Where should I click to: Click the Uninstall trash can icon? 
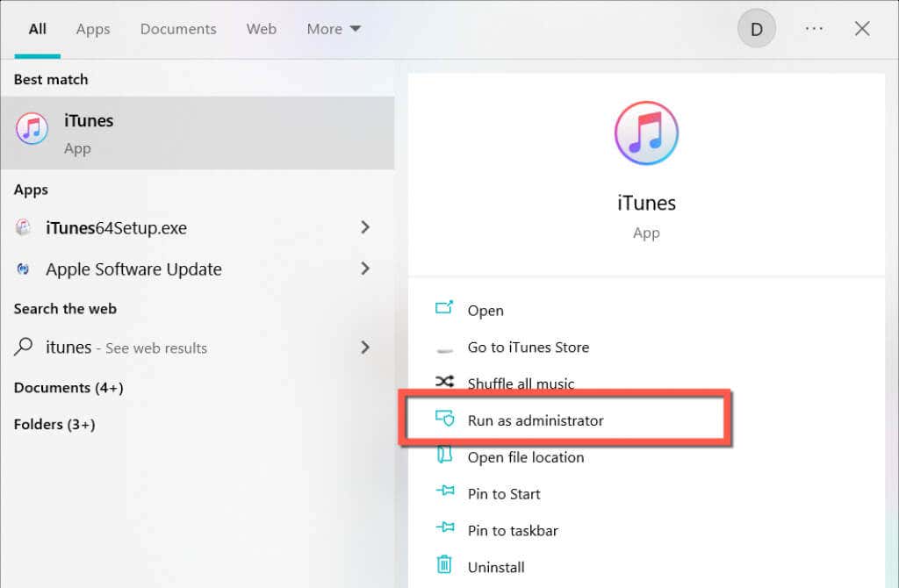coord(446,566)
